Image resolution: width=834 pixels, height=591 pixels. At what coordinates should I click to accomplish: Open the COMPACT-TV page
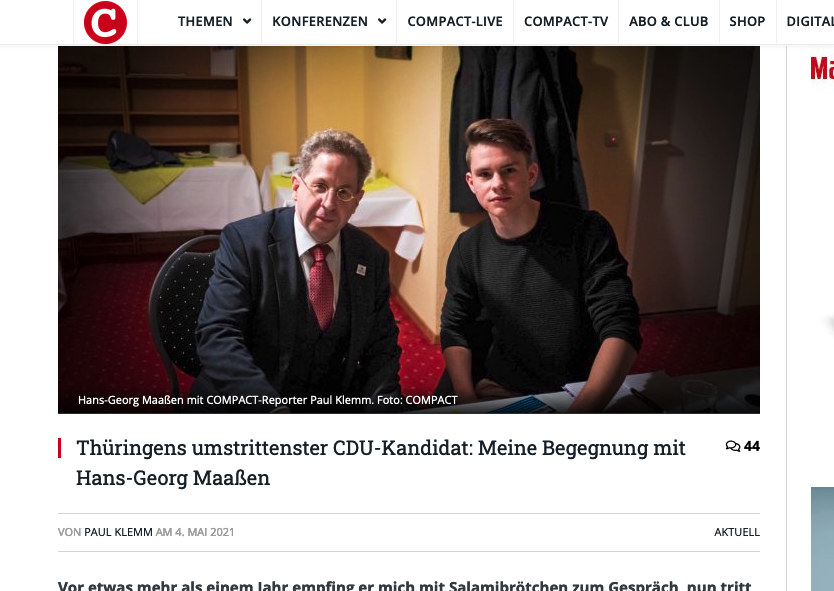(x=566, y=21)
